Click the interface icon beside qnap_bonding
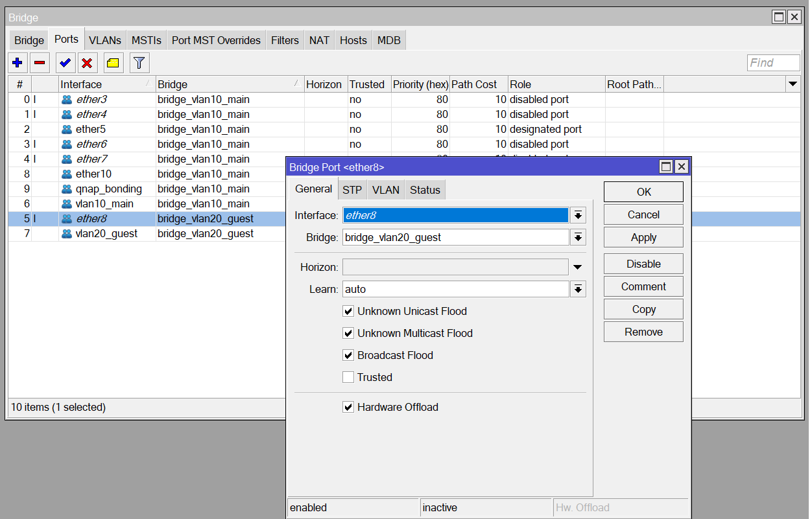Image resolution: width=812 pixels, height=519 pixels. (x=67, y=189)
